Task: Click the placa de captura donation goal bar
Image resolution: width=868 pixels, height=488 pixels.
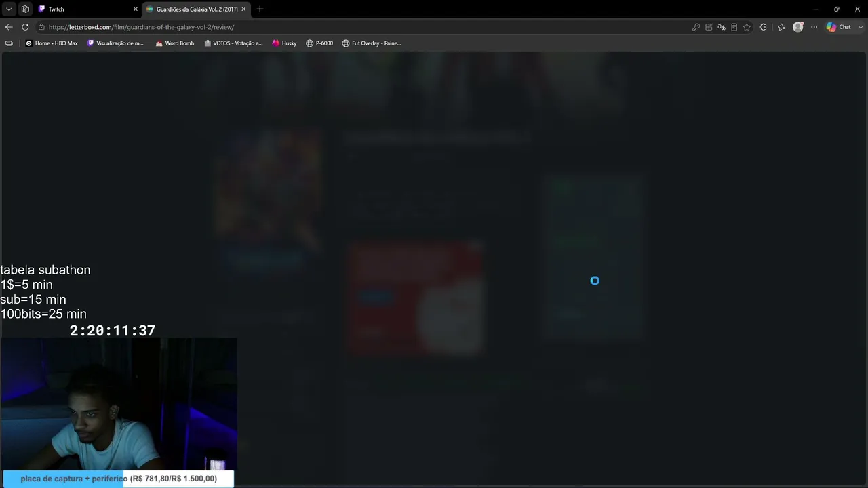Action: [119, 479]
